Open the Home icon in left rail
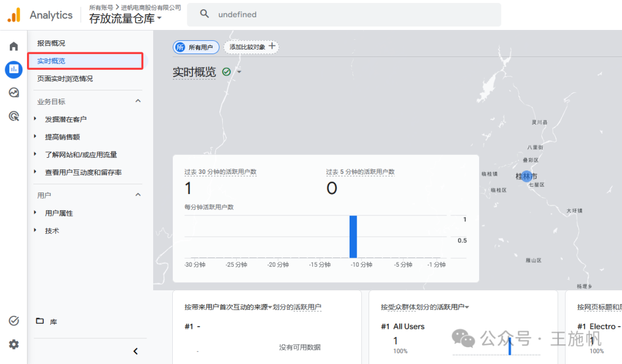The width and height of the screenshot is (622, 364). [14, 47]
